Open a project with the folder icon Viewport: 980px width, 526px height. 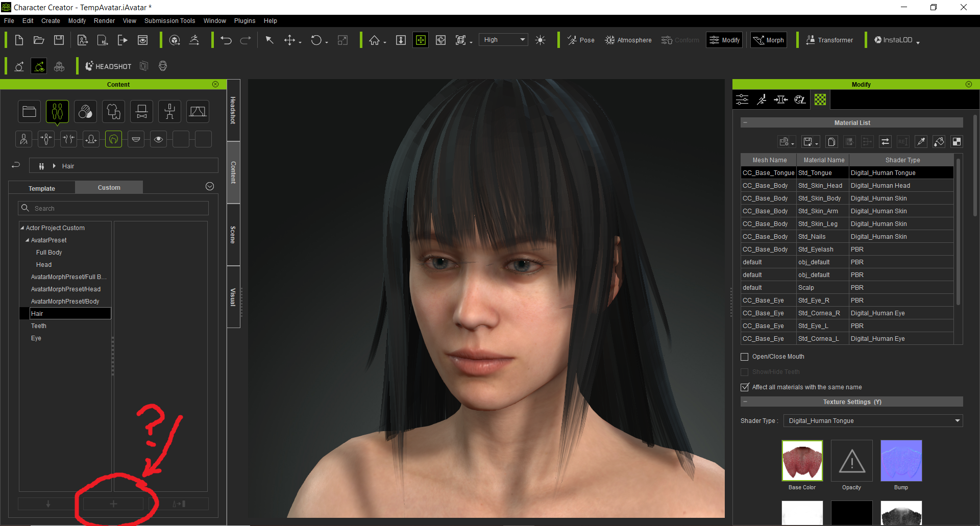click(39, 40)
